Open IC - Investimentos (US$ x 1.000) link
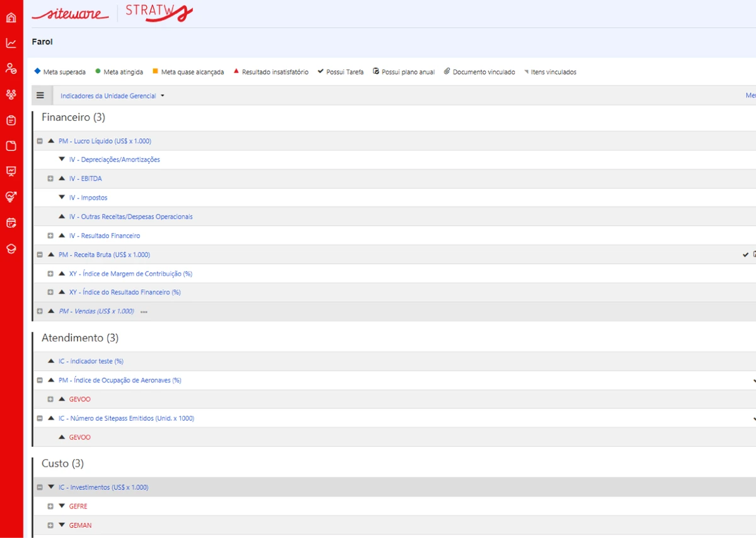 coord(103,488)
